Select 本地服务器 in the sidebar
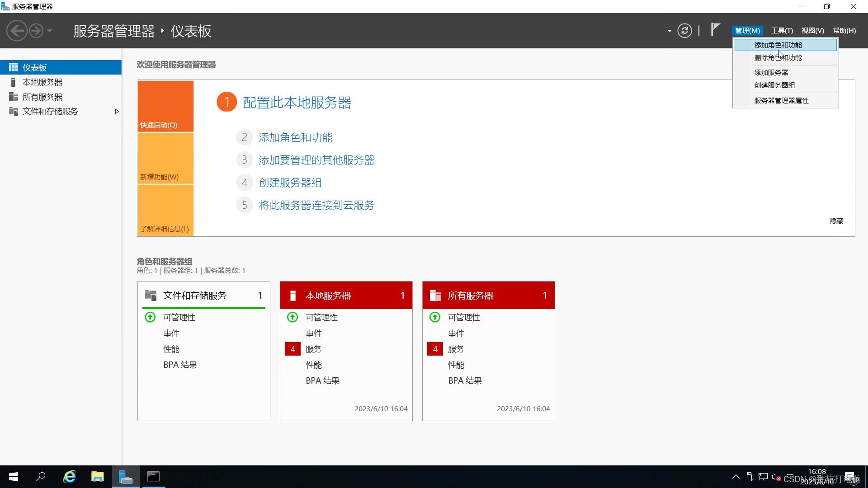 (x=61, y=82)
